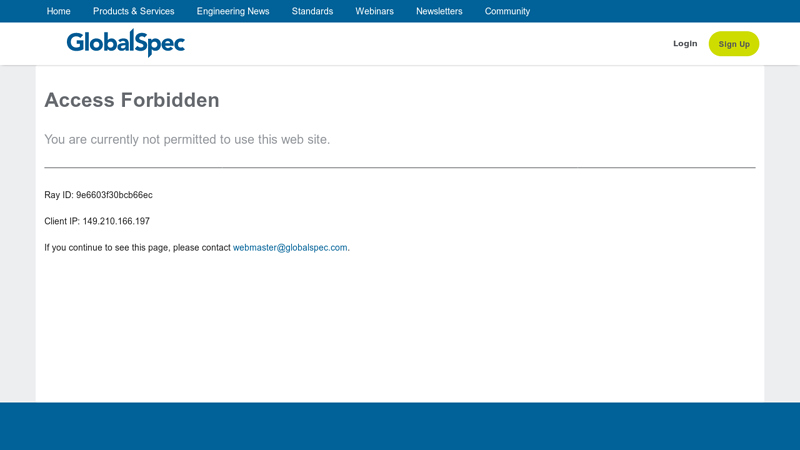
Task: Click the Login link
Action: 685,44
